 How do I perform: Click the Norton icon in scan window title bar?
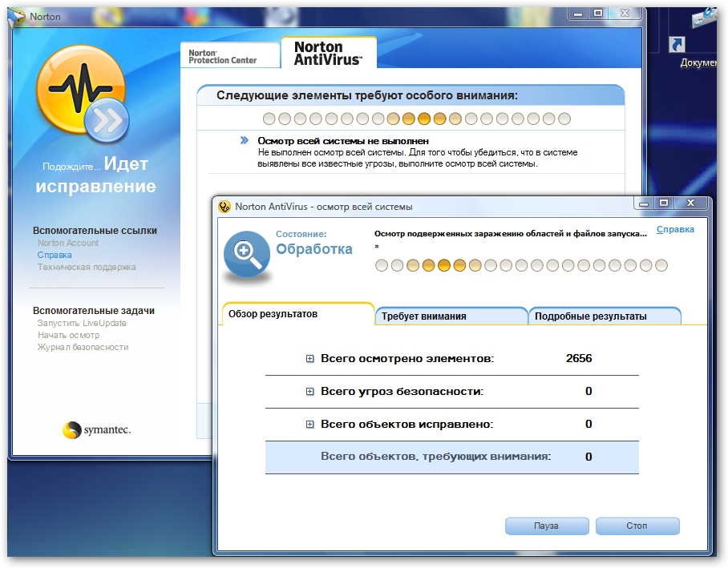click(x=224, y=207)
